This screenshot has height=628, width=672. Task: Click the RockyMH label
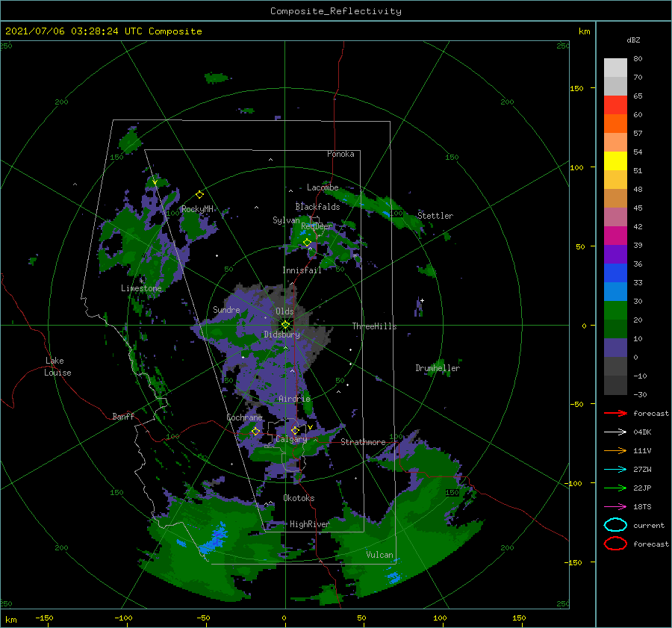pos(197,209)
